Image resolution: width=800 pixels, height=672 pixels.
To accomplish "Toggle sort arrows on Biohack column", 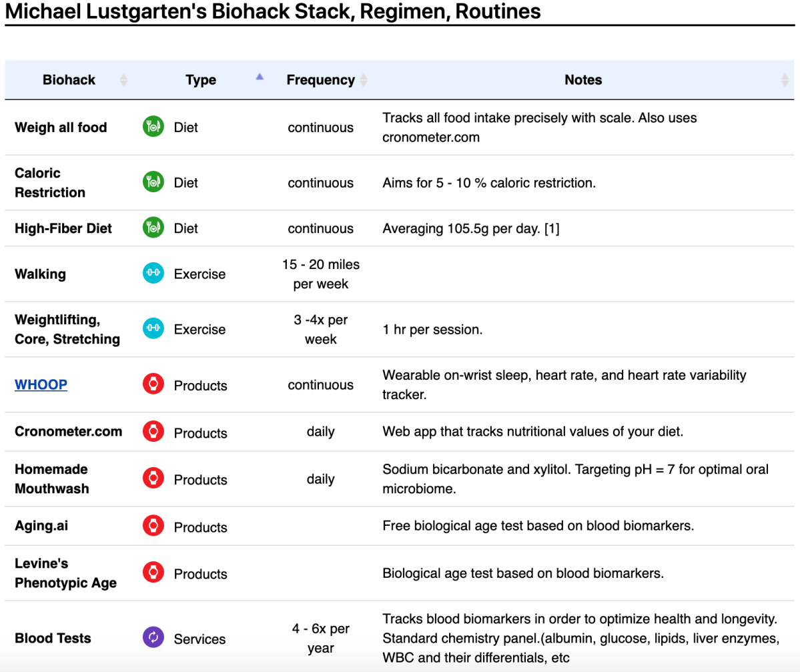I will point(123,80).
